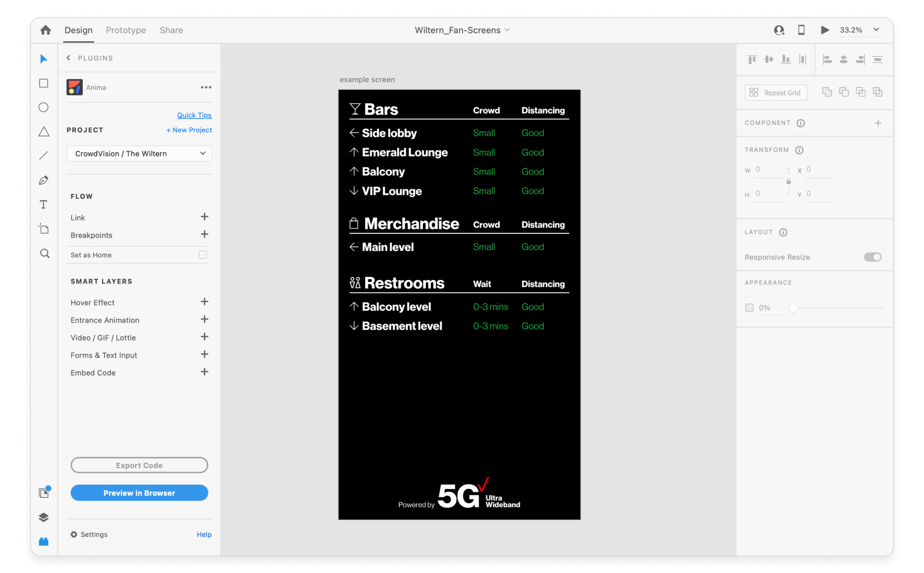Expand the Hover Effect smart layer
Screen dimensions: 924x573
tap(204, 302)
